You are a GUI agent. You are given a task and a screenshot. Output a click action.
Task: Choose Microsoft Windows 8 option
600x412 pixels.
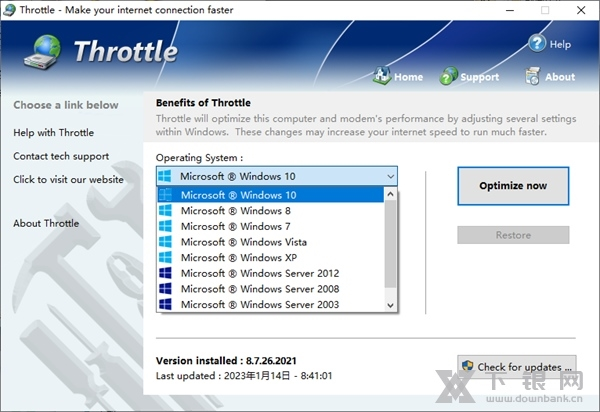tap(271, 211)
